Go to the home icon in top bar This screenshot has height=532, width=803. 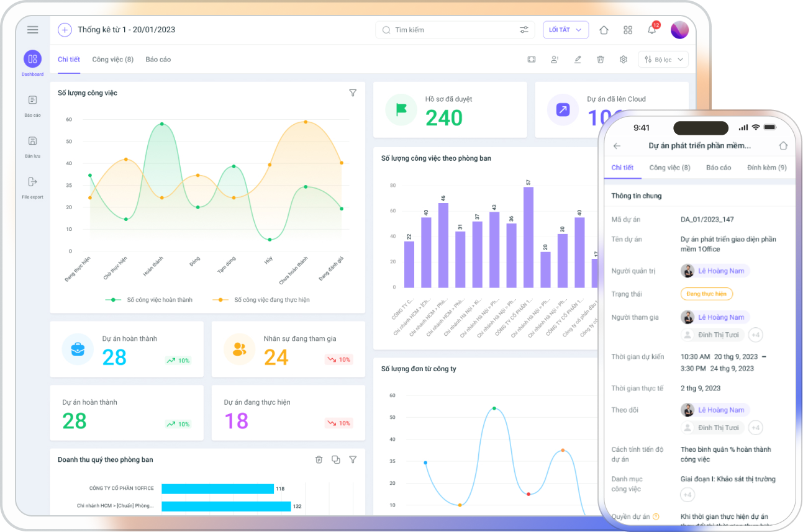click(x=604, y=30)
